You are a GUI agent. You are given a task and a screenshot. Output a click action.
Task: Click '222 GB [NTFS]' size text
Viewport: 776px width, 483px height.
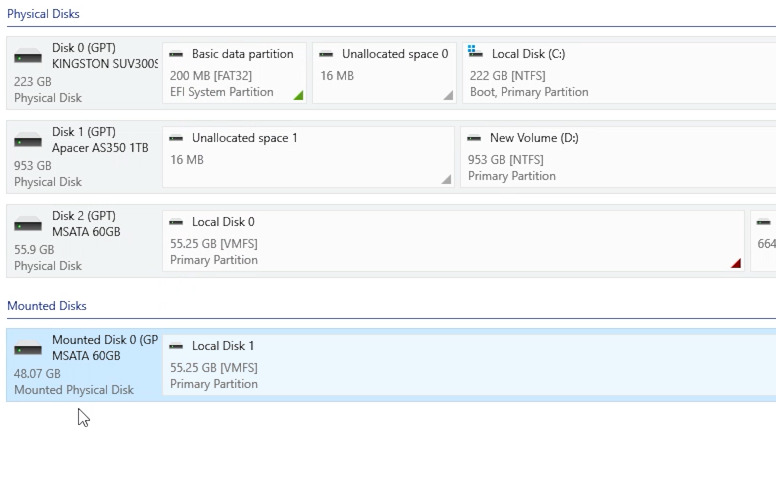[x=508, y=76]
